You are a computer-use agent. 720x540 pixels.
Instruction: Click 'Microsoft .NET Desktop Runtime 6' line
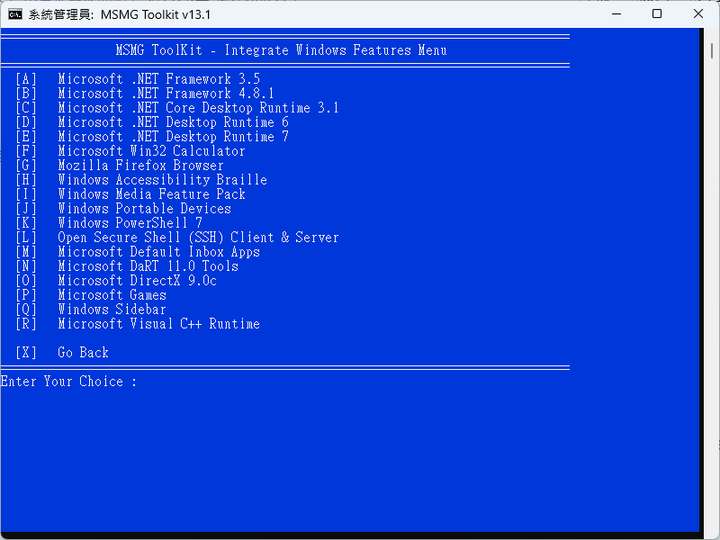point(173,122)
